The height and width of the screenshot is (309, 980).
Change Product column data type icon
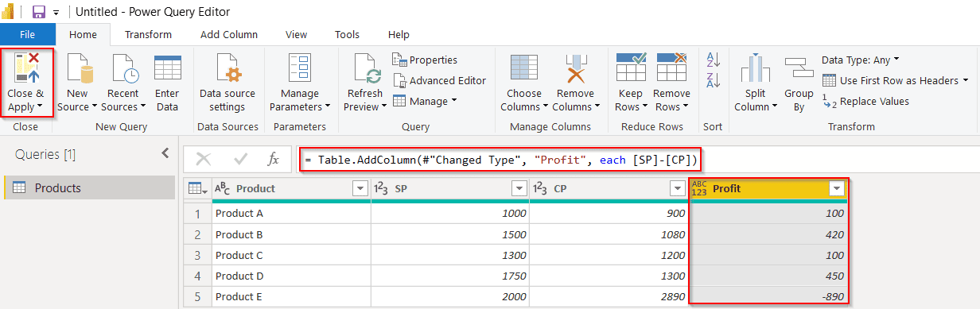223,188
